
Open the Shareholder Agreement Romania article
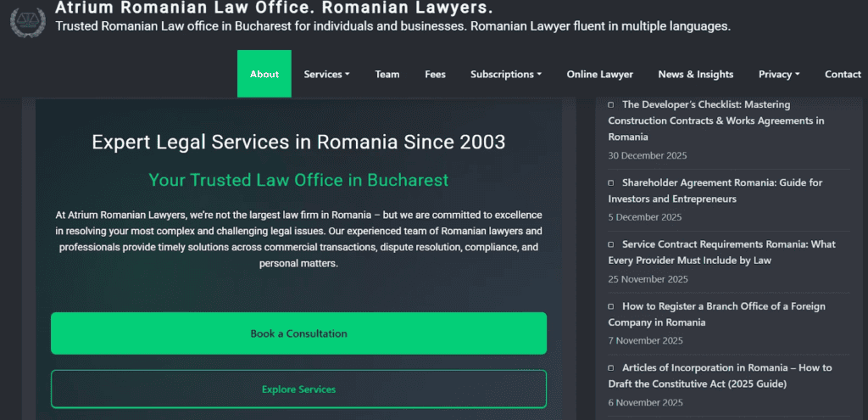click(715, 191)
